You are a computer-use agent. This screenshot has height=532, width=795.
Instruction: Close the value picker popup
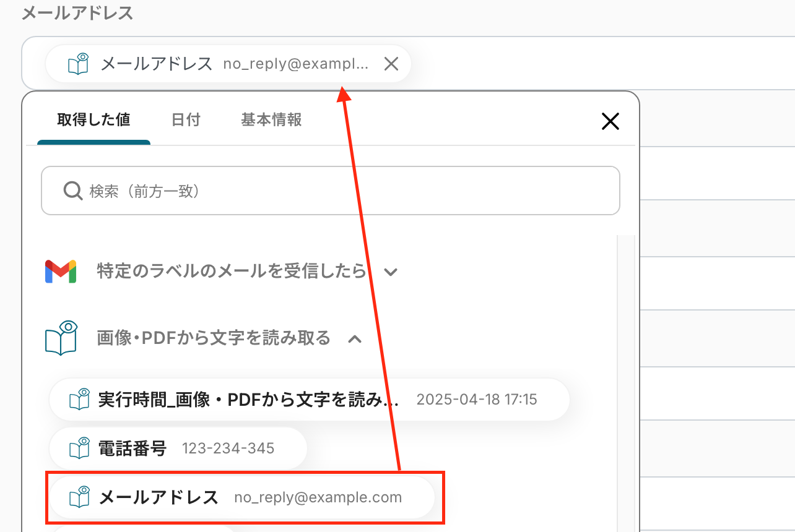(610, 122)
